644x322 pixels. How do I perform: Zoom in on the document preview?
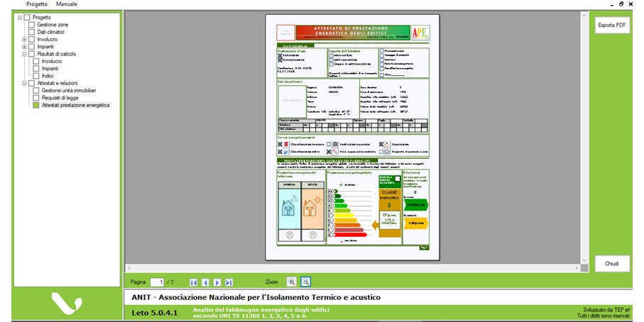pyautogui.click(x=291, y=282)
